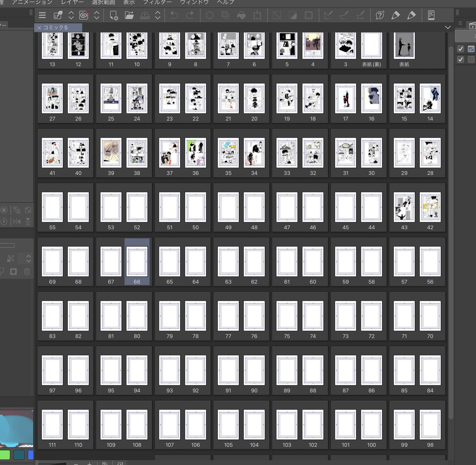Click the Fill paint-bucket icon
Image resolution: width=476 pixels, height=465 pixels.
coord(241,15)
